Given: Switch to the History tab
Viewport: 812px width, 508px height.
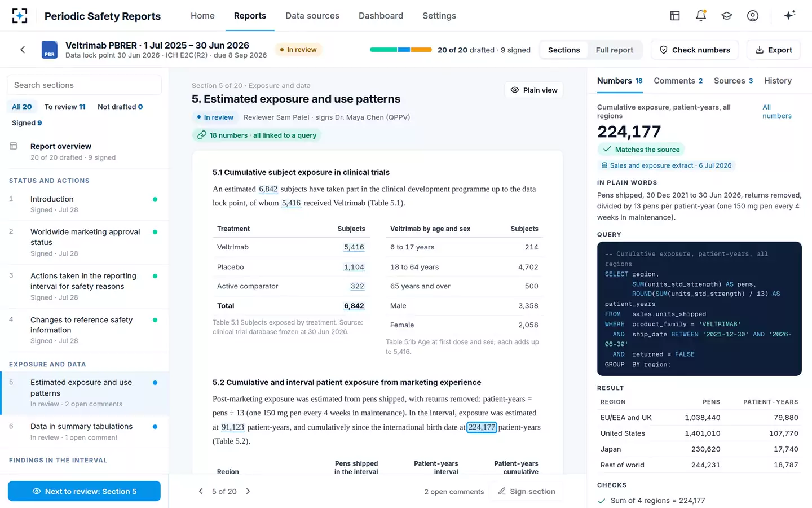Looking at the screenshot, I should [778, 81].
